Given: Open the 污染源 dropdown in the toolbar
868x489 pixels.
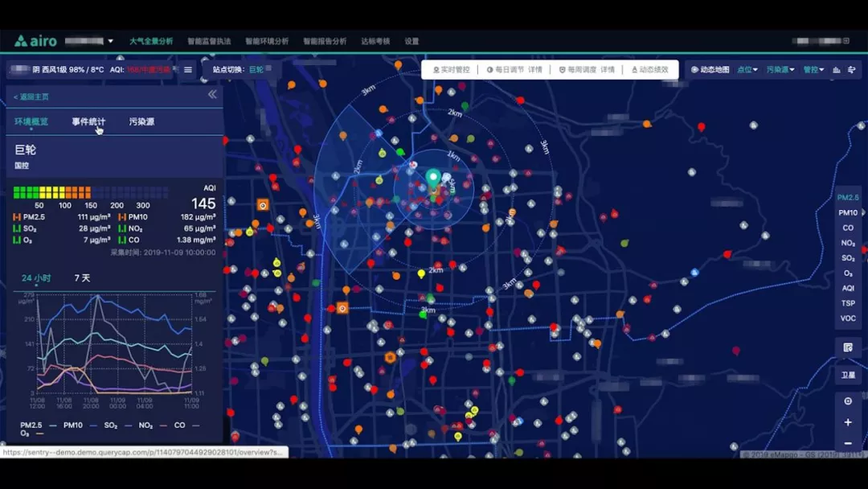Looking at the screenshot, I should 780,70.
